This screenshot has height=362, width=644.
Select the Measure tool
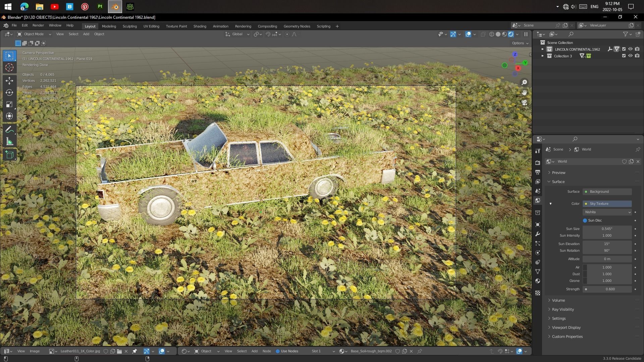pyautogui.click(x=9, y=141)
